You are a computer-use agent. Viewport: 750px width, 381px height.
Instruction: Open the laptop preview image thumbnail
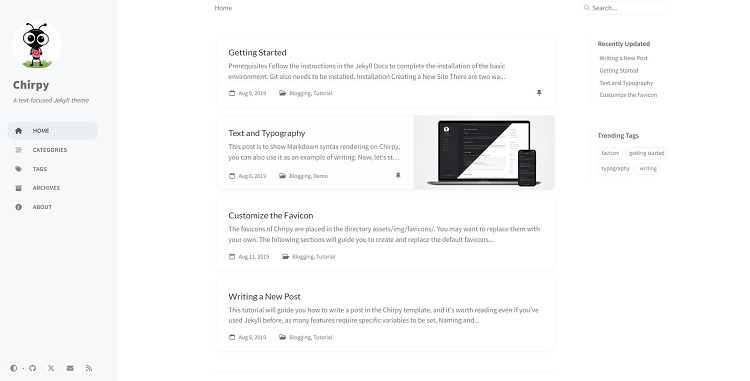pos(484,152)
